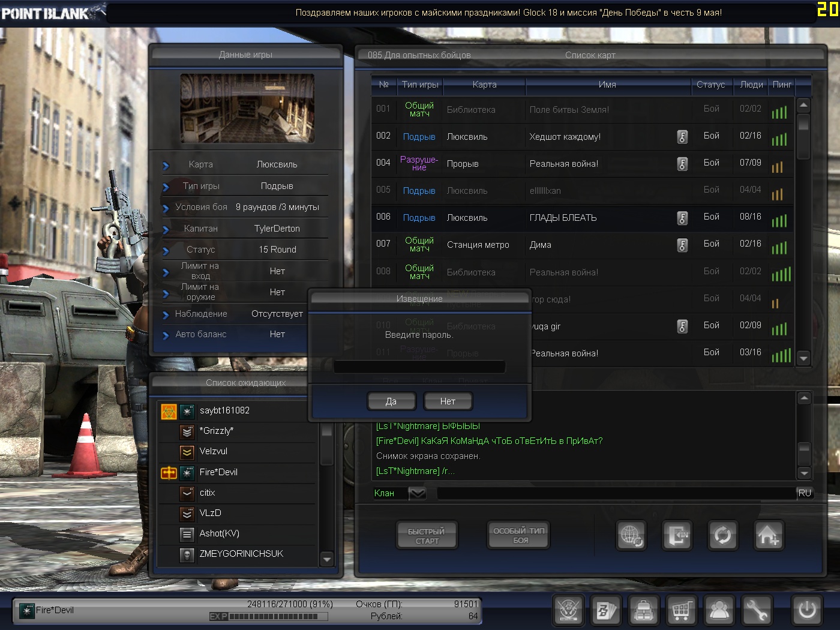Image resolution: width=840 pixels, height=630 pixels.
Task: Click the create room house icon
Action: (x=769, y=535)
